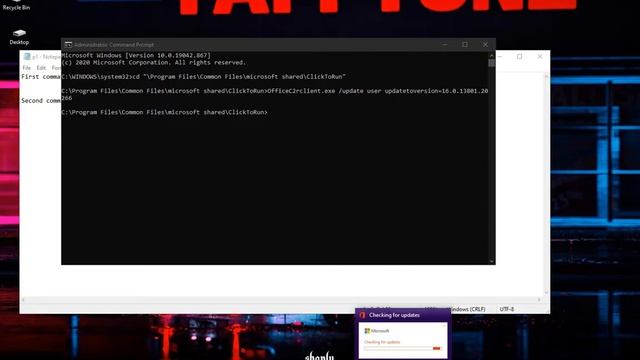Click the cd ClickToRun command line
The image size is (640, 360).
[204, 77]
